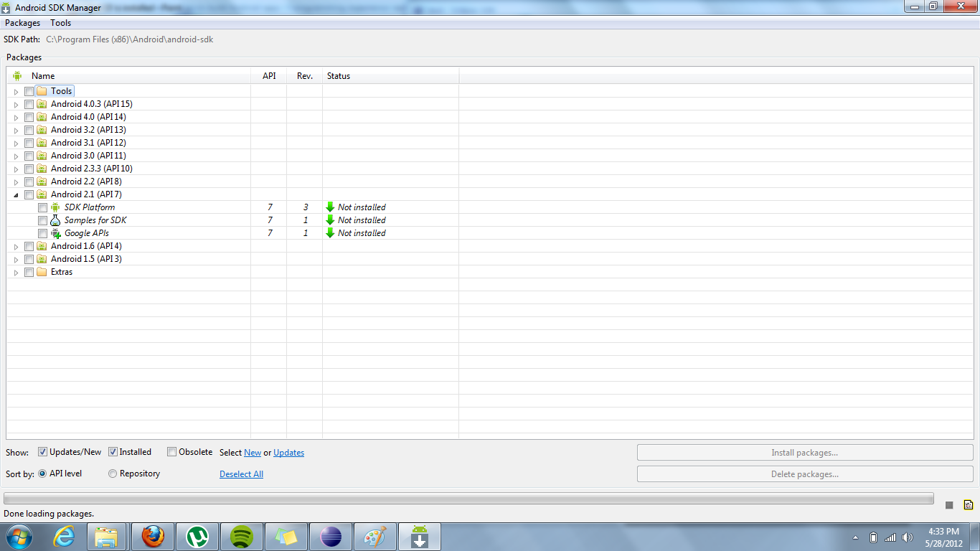Screen dimensions: 980x551
Task: Click the stop loading square icon
Action: click(x=949, y=505)
